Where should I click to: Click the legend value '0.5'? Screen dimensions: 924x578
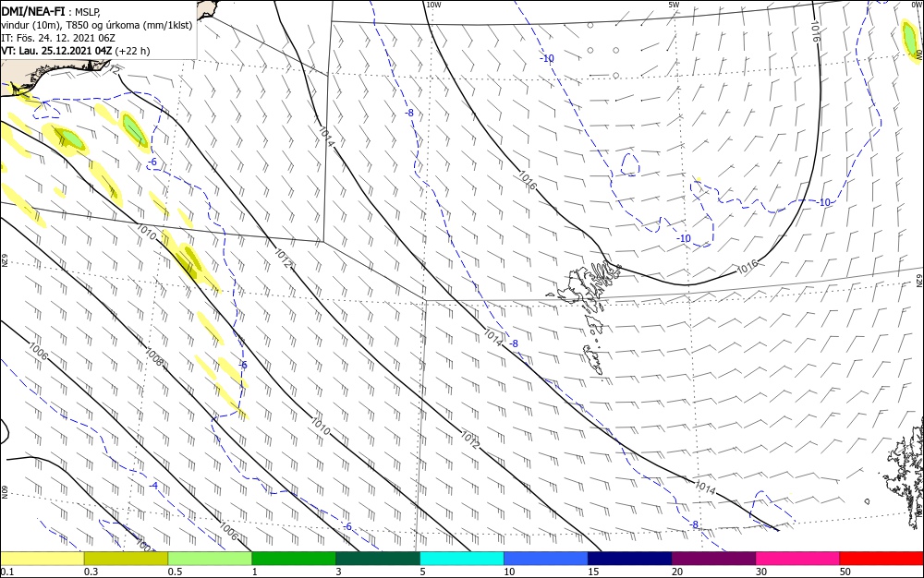[x=175, y=572]
